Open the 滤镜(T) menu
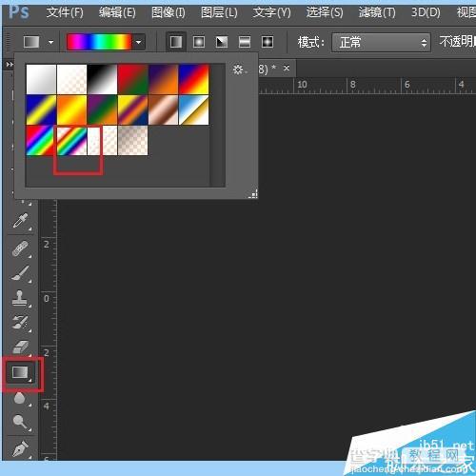 click(x=377, y=12)
